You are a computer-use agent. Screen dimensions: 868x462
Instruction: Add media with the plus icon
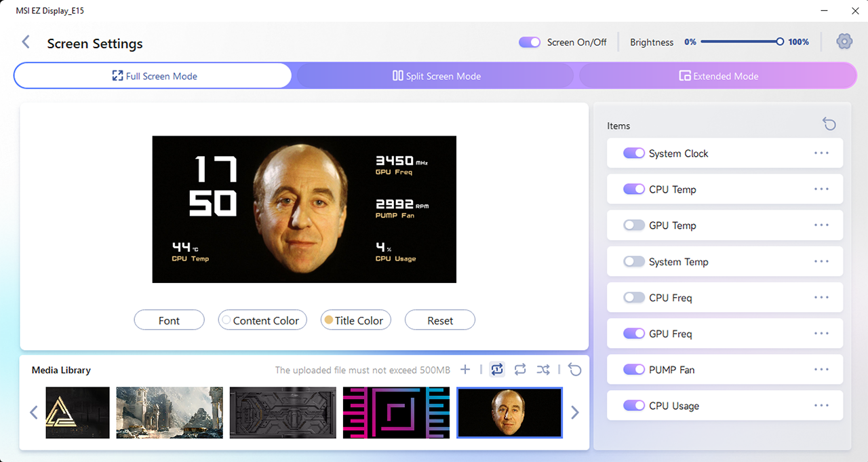465,369
